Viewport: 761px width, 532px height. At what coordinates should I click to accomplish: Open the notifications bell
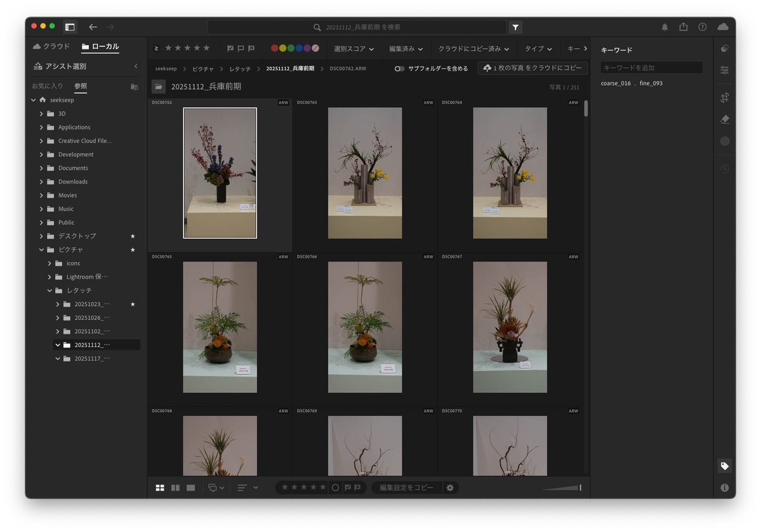[665, 27]
